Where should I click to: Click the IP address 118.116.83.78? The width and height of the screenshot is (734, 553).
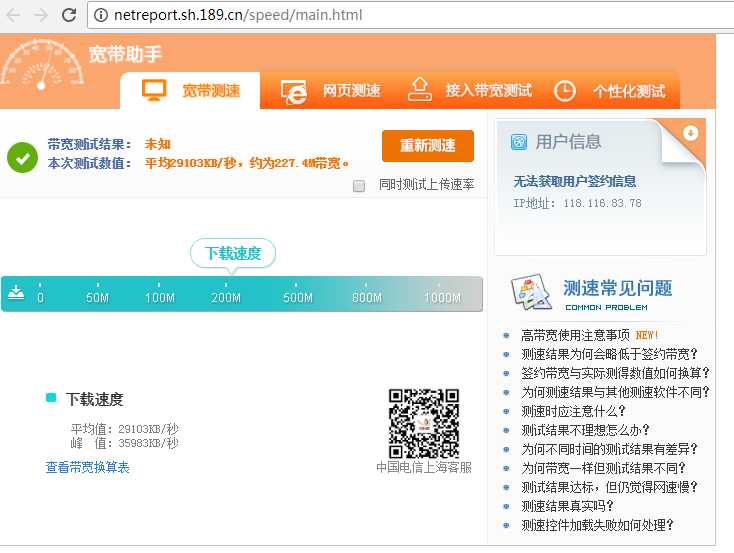602,203
